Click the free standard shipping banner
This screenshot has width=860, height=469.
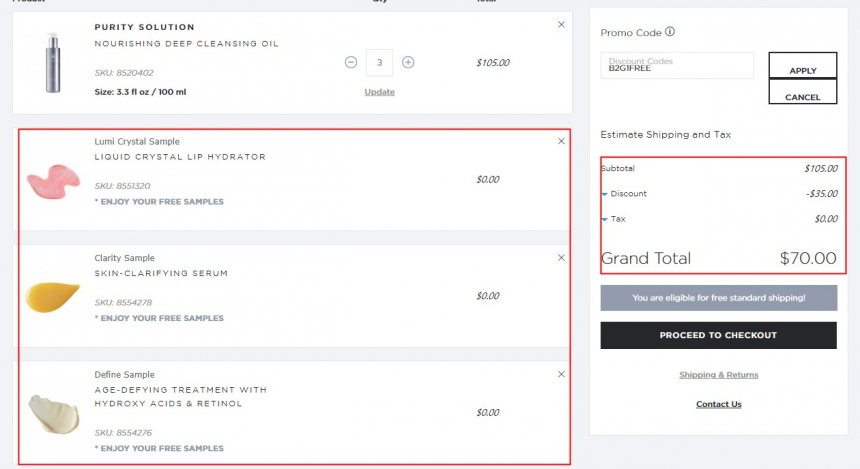[x=718, y=298]
